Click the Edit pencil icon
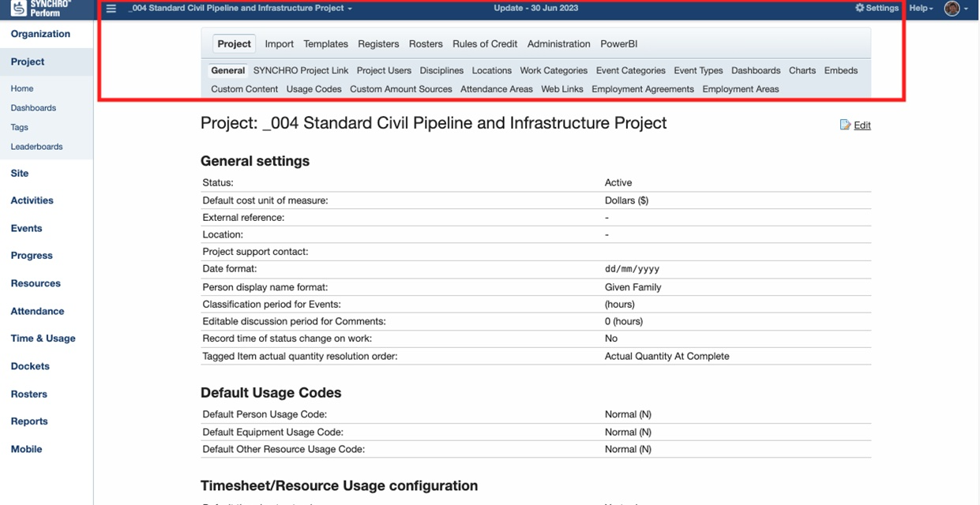 pyautogui.click(x=846, y=125)
